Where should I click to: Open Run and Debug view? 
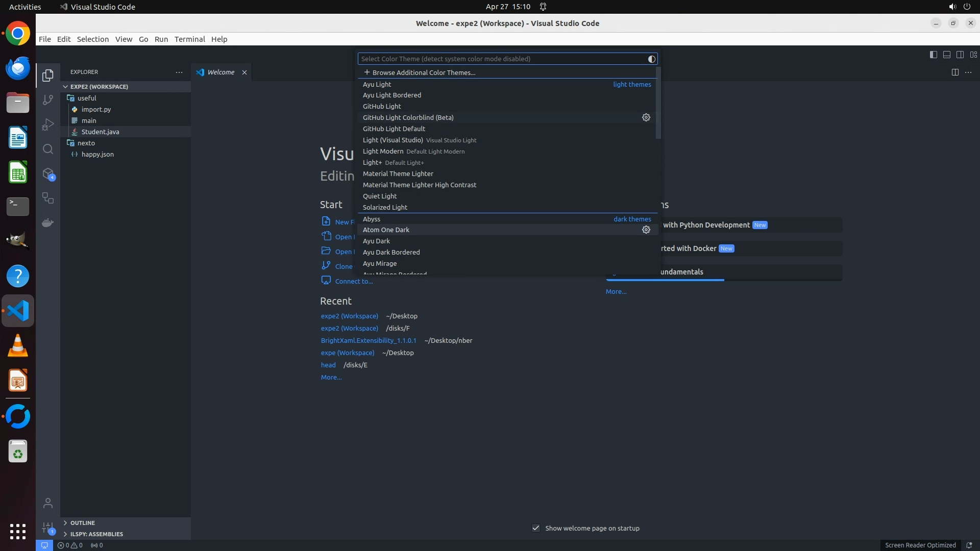[x=48, y=124]
